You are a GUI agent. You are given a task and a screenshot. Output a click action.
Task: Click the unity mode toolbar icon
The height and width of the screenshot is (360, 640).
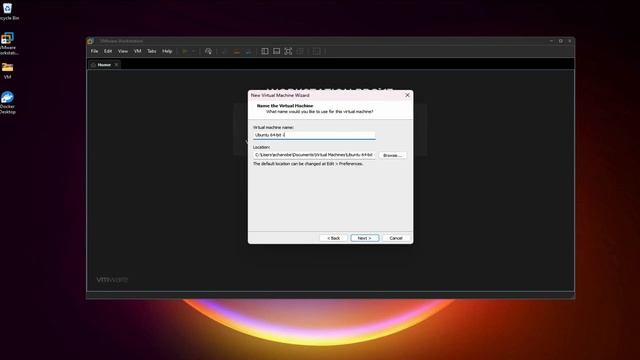coord(300,51)
